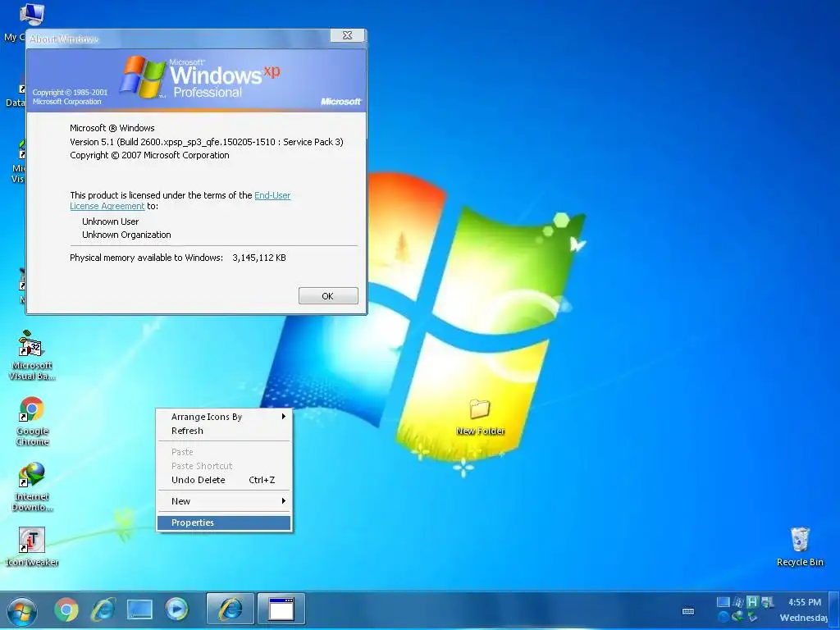Open the My Computer desktop icon

[x=31, y=15]
